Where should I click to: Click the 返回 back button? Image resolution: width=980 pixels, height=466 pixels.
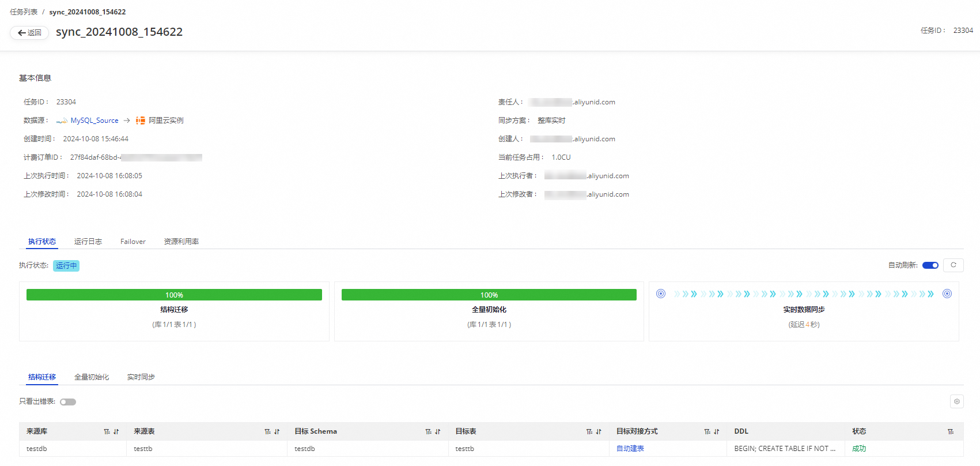pyautogui.click(x=29, y=33)
